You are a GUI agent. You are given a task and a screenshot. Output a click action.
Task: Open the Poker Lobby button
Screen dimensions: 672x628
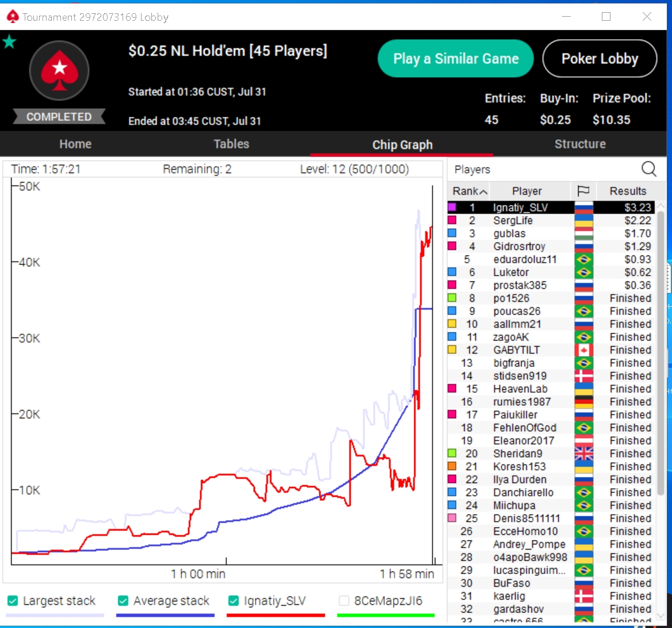[600, 58]
